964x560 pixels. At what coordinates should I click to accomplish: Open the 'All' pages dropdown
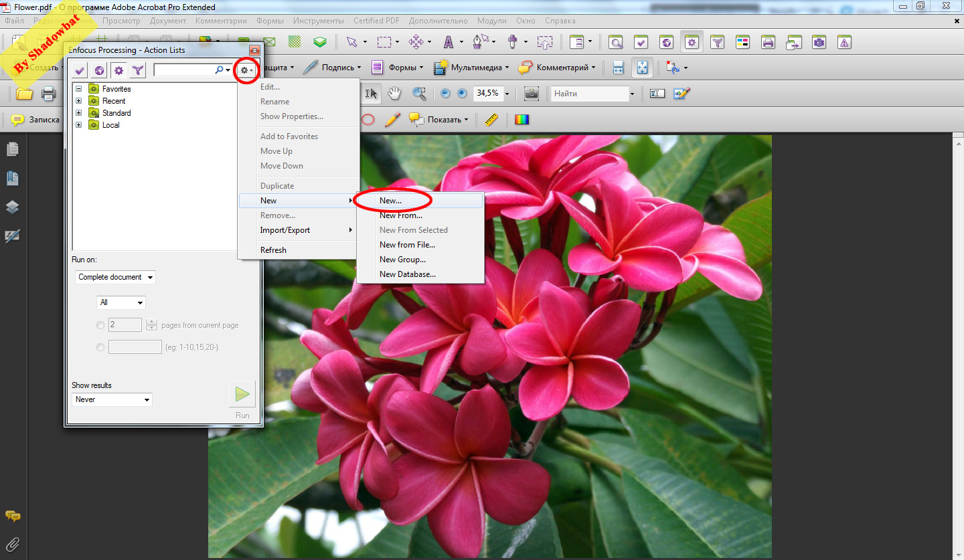(121, 302)
